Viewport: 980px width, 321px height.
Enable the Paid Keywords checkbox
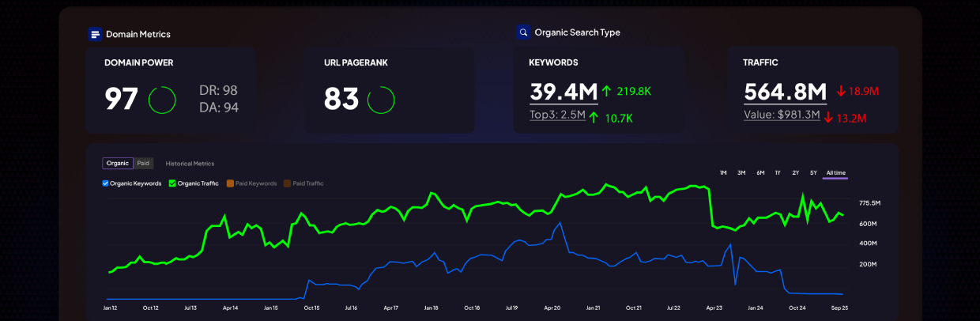pos(230,183)
